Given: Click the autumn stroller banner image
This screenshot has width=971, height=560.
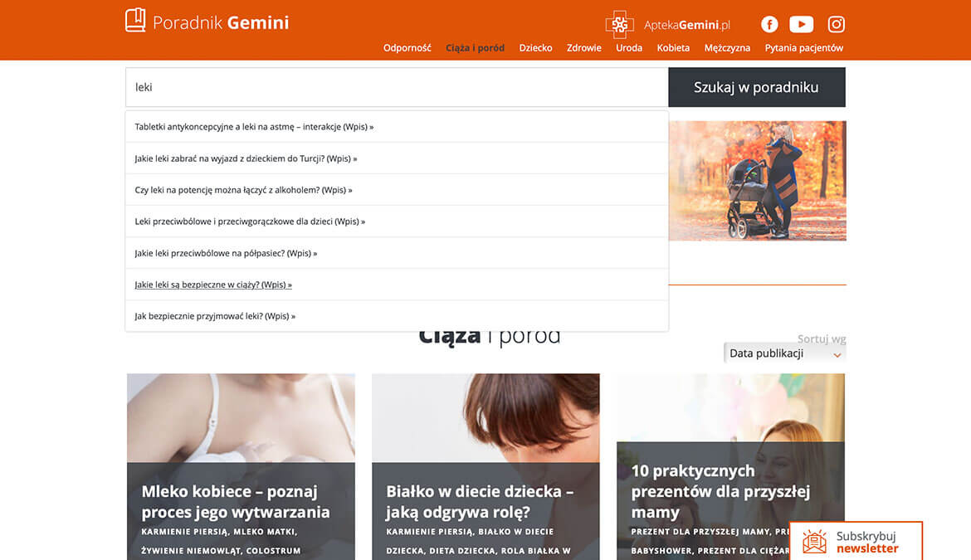Looking at the screenshot, I should coord(757,181).
